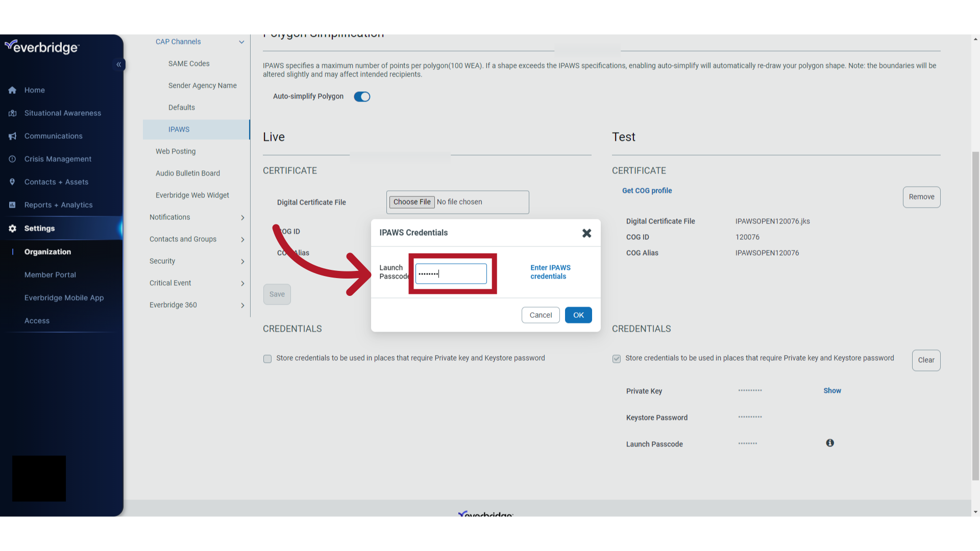
Task: Open Contacts and Assets module
Action: click(55, 181)
